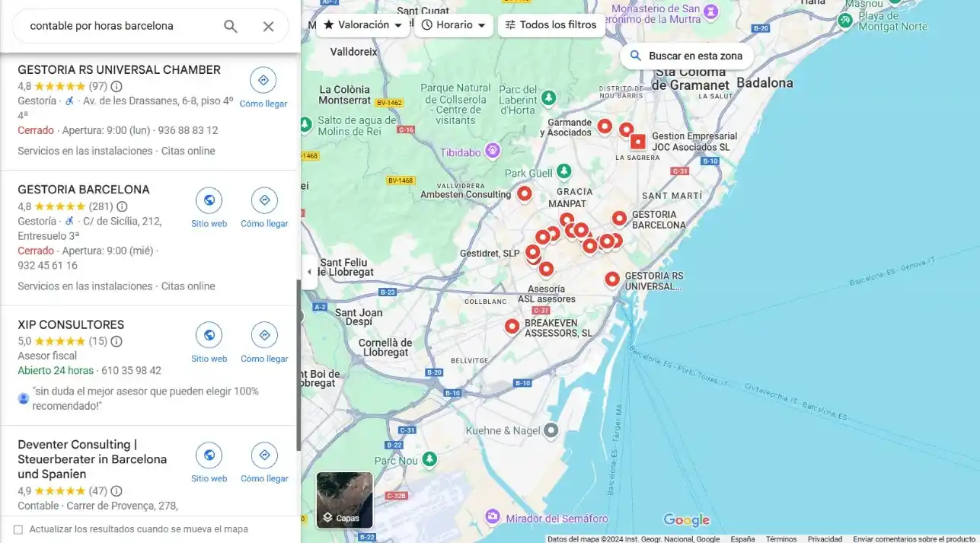Open Todos los filtros

(x=552, y=25)
